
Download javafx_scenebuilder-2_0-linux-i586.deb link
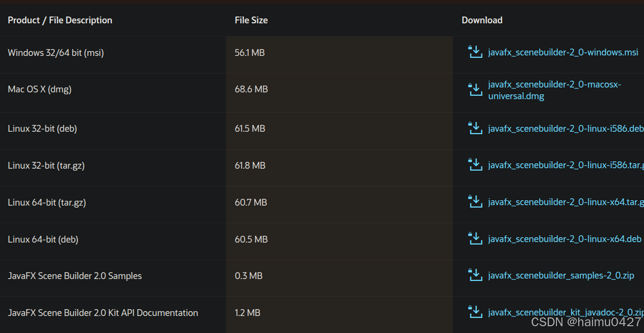[x=566, y=129]
